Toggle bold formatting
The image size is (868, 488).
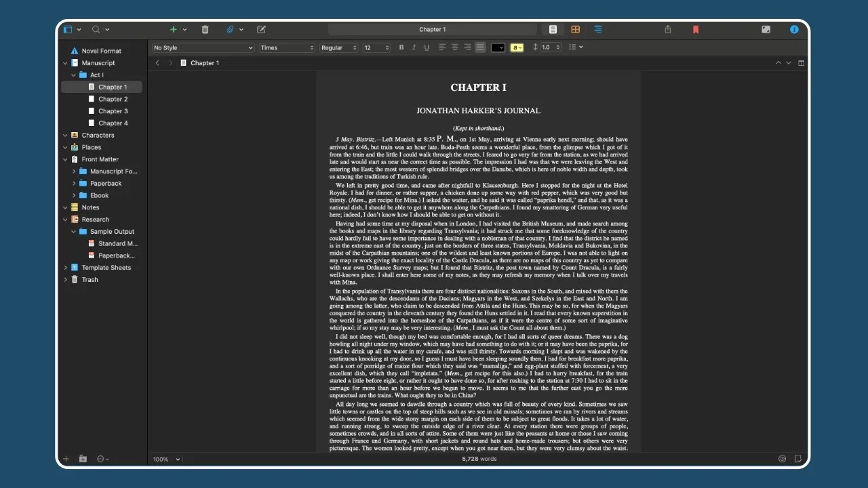(x=401, y=47)
